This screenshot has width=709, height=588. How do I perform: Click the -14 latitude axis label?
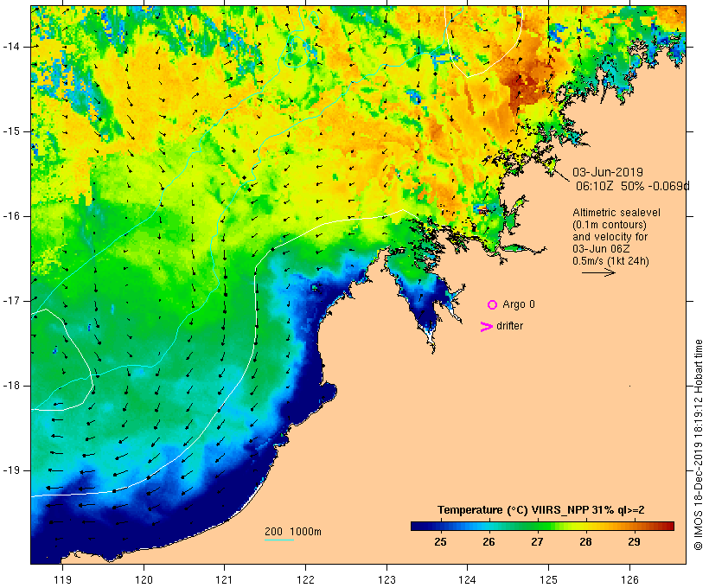[11, 47]
